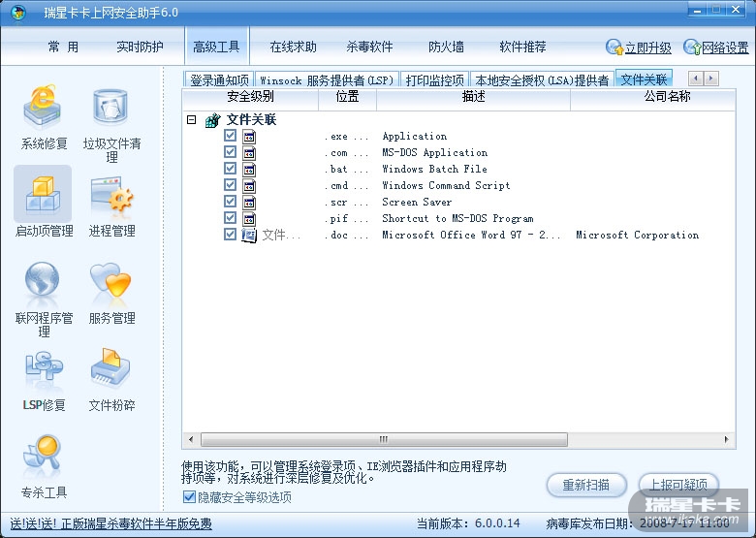Uncheck the .doc Microsoft Office Word checkbox
The height and width of the screenshot is (538, 756).
pos(230,235)
